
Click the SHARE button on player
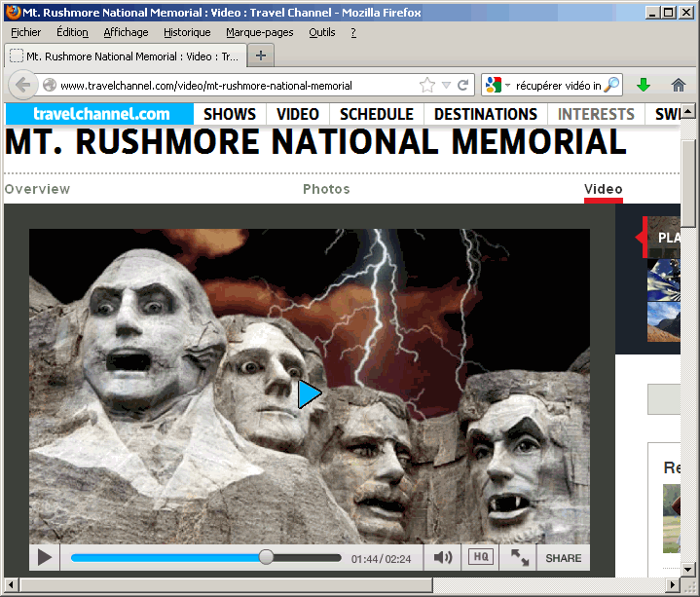click(563, 558)
